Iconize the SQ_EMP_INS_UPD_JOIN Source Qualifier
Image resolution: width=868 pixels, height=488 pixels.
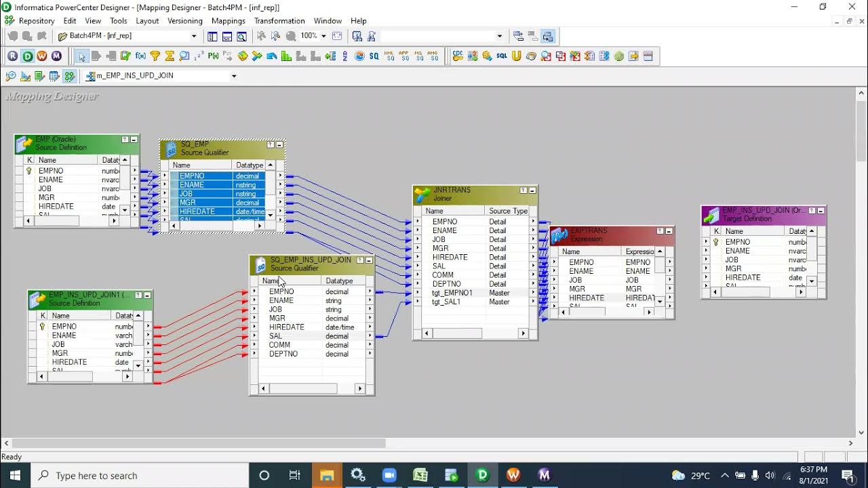coord(369,260)
